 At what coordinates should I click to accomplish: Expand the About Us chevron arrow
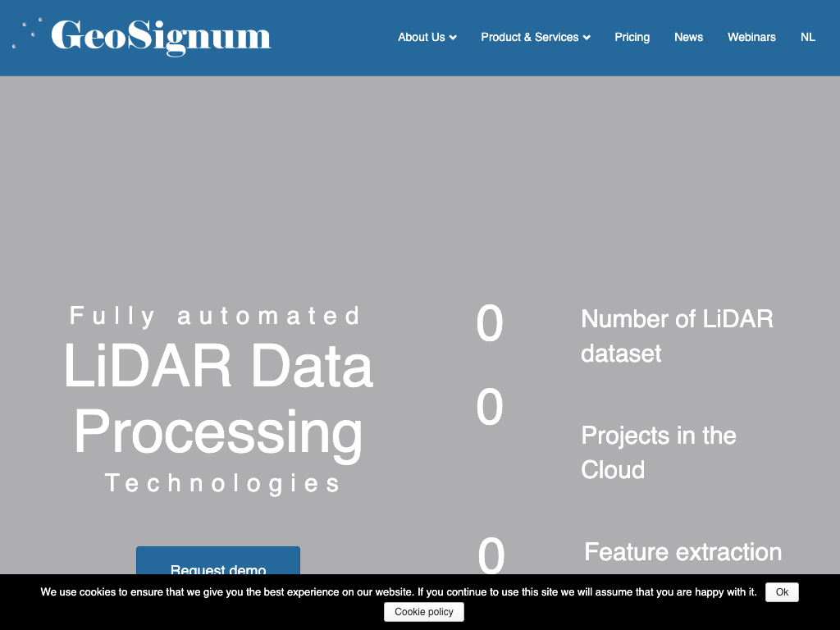click(x=453, y=38)
